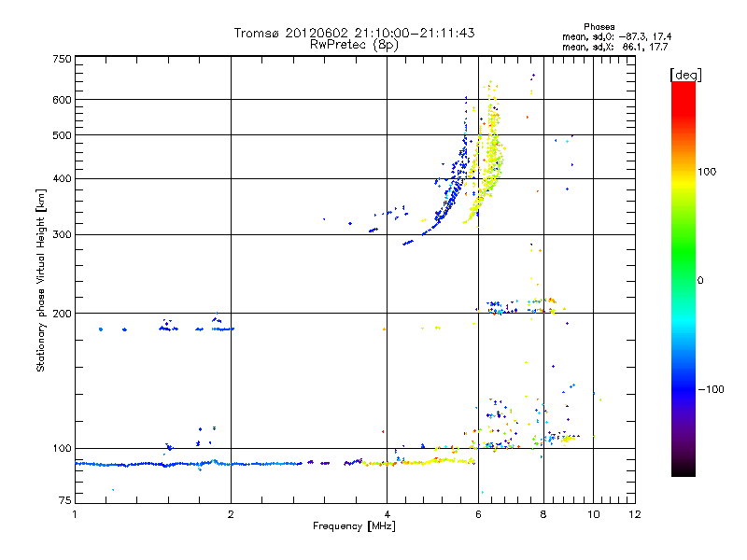Click the y-axis "750" tick label

pos(62,59)
